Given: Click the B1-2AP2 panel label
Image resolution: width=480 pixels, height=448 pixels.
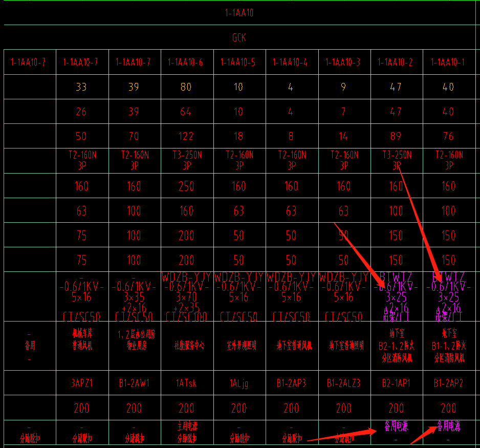Looking at the screenshot, I should click(x=448, y=383).
